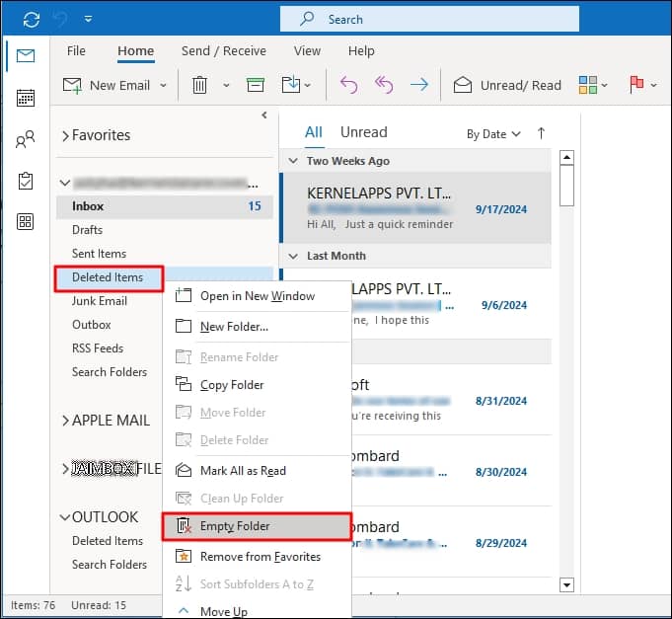
Task: Open the By Date sort dropdown
Action: [493, 134]
